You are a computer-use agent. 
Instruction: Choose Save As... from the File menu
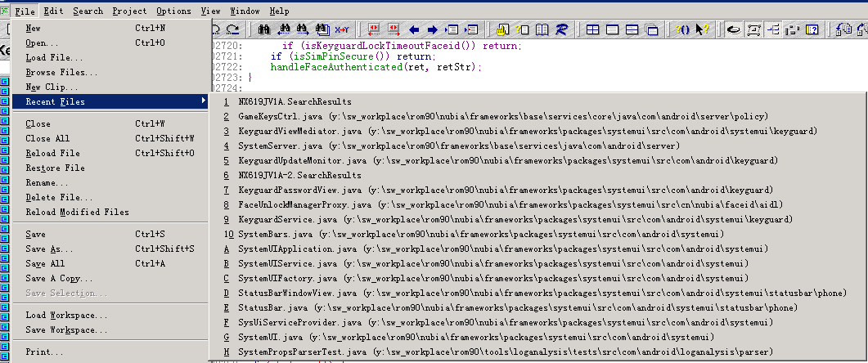(110, 249)
